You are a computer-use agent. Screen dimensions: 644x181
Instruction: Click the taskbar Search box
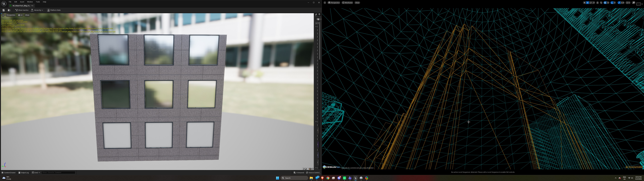(294, 178)
